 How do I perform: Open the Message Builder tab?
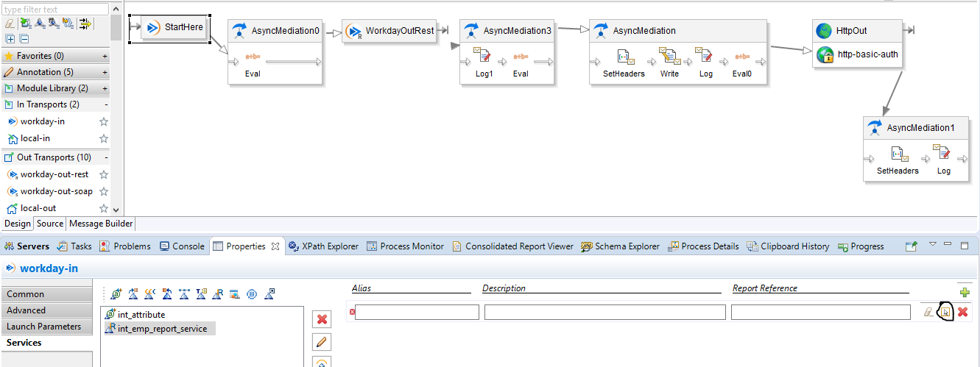pos(101,224)
